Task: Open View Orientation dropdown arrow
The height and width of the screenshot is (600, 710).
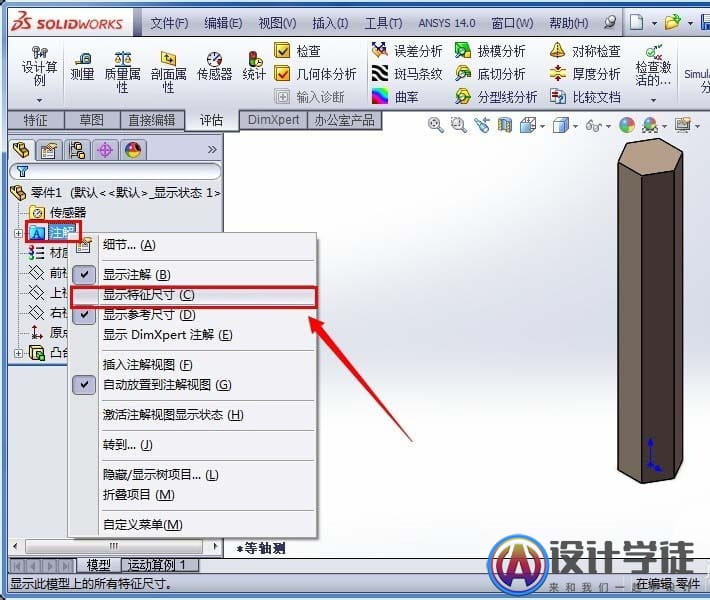Action: pos(542,126)
